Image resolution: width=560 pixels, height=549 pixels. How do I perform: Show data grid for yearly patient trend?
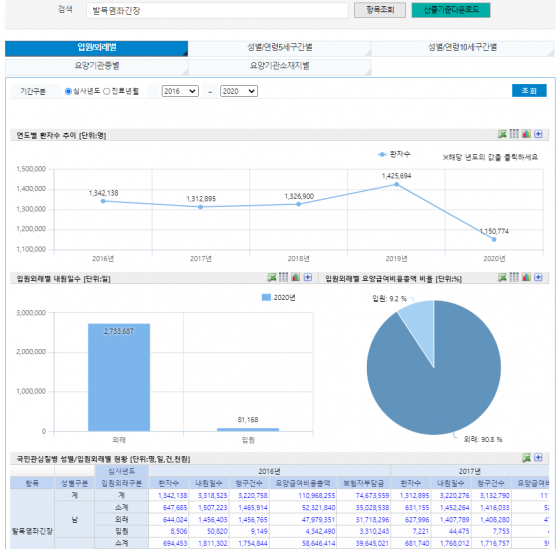tap(514, 134)
